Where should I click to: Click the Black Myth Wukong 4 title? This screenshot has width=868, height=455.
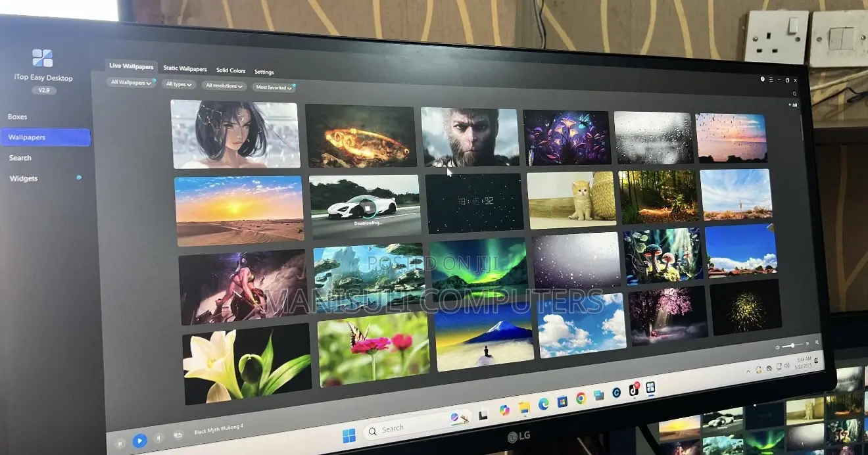[219, 429]
